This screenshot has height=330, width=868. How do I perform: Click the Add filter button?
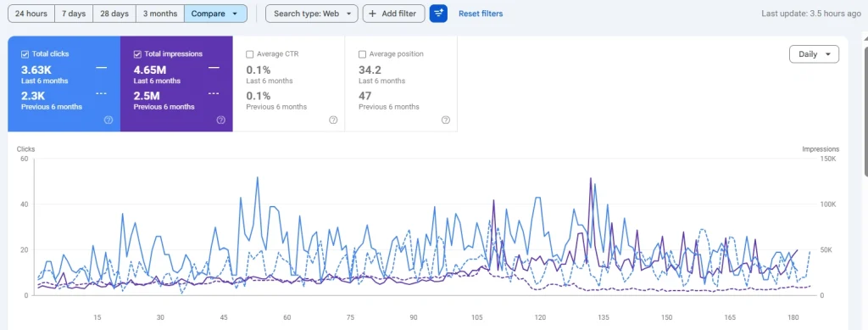click(393, 14)
